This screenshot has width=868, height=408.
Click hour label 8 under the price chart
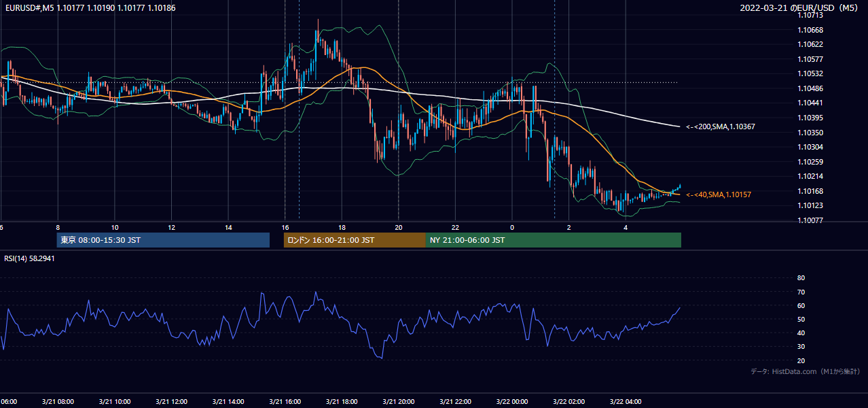(x=58, y=228)
